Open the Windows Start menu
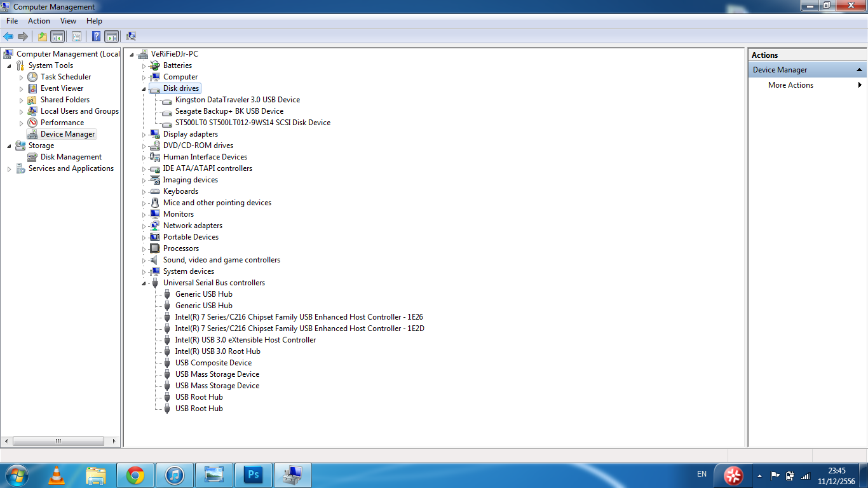Viewport: 868px width, 488px height. tap(16, 475)
